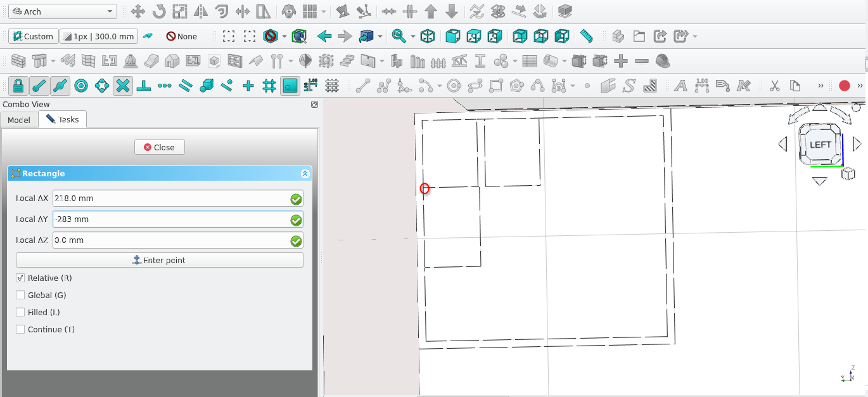Click the macro record red circle
The height and width of the screenshot is (397, 868).
pyautogui.click(x=844, y=86)
